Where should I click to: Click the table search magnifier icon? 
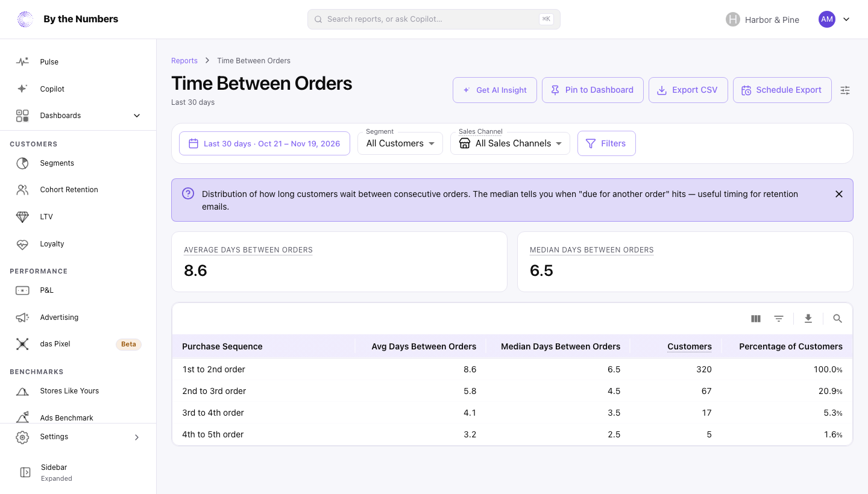pyautogui.click(x=837, y=319)
